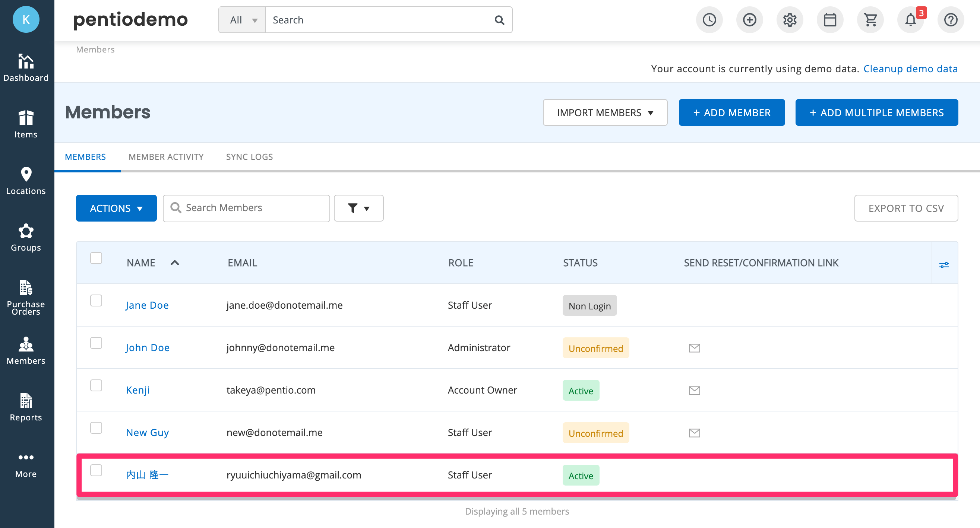980x528 pixels.
Task: Click the Search Members input field
Action: click(x=246, y=208)
